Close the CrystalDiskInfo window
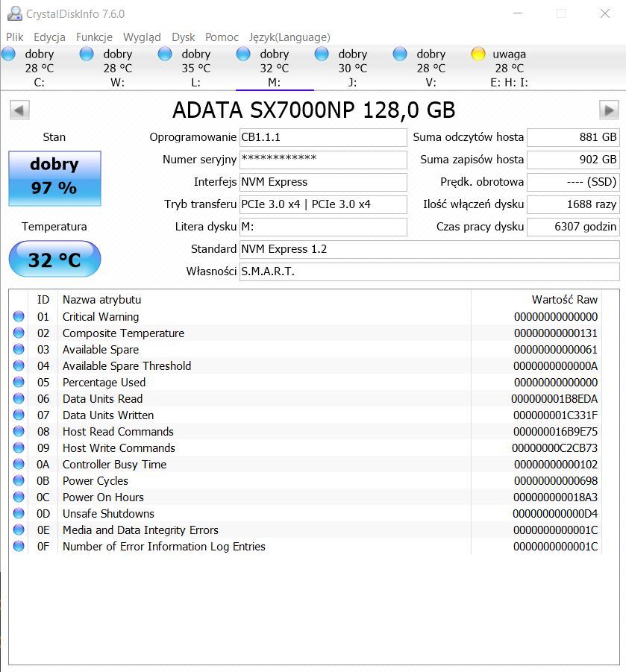Screen dimensions: 626x672 pos(605,13)
